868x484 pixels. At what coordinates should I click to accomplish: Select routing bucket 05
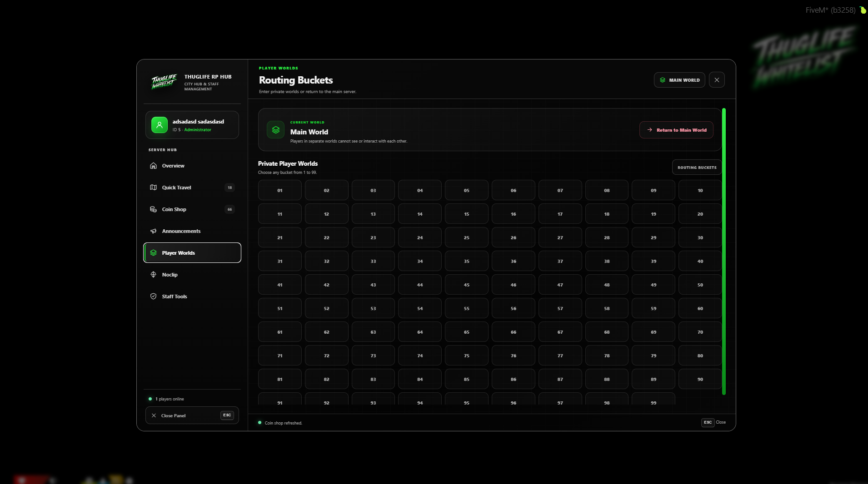467,190
